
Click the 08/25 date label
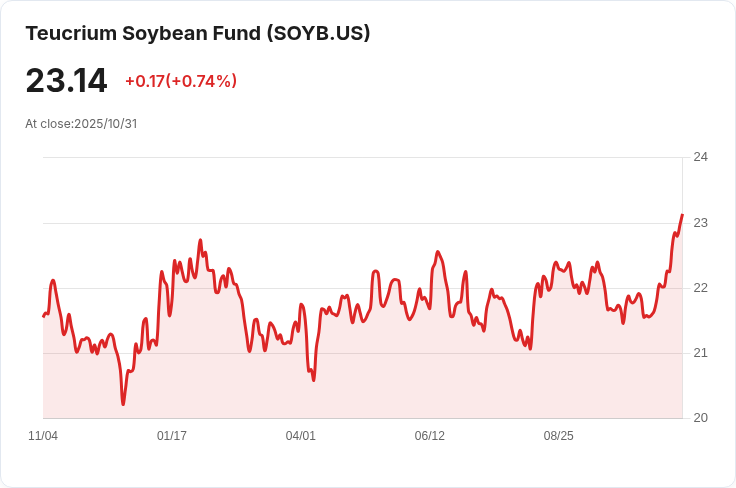[x=559, y=436]
